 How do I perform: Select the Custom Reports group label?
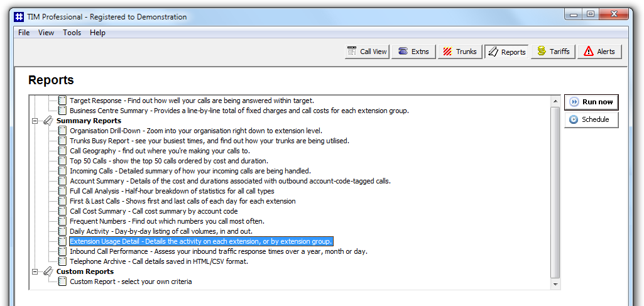(x=85, y=271)
